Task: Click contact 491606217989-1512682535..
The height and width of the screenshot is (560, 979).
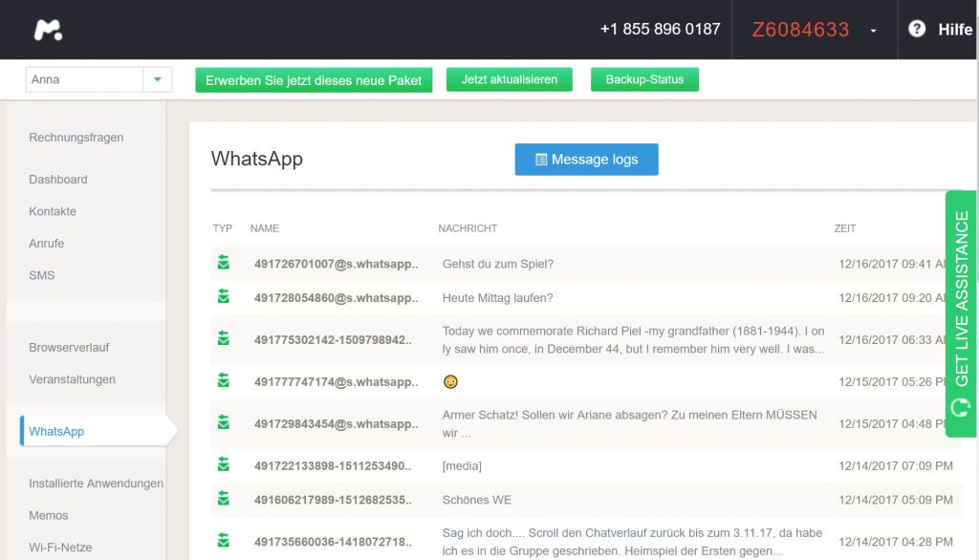Action: pyautogui.click(x=333, y=500)
